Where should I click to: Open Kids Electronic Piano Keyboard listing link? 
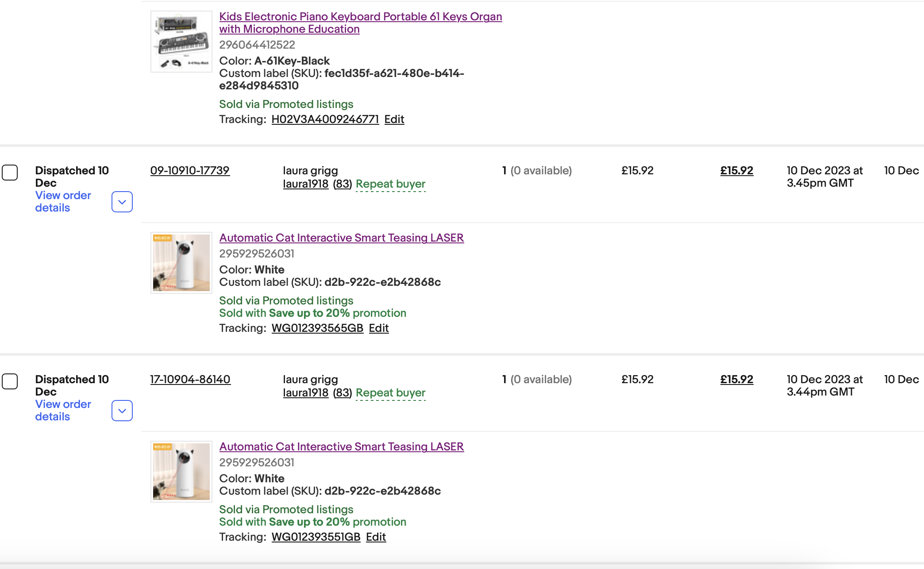(x=360, y=23)
